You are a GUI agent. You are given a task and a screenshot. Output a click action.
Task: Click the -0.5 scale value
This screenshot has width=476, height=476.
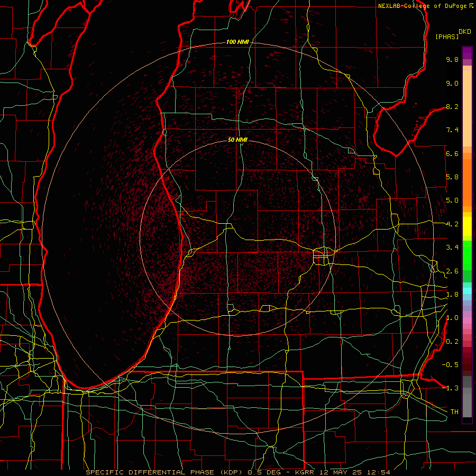[x=450, y=364]
